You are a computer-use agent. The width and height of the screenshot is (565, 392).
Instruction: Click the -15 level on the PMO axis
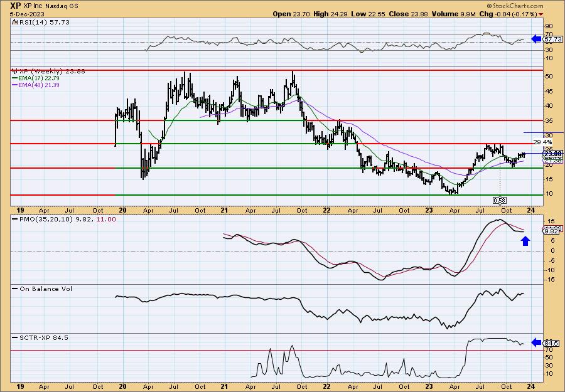tap(549, 280)
